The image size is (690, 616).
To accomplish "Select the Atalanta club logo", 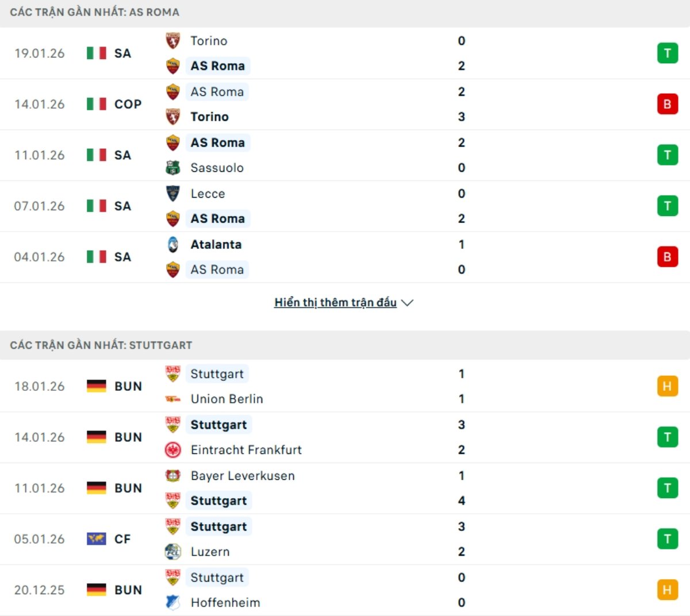I will (174, 244).
